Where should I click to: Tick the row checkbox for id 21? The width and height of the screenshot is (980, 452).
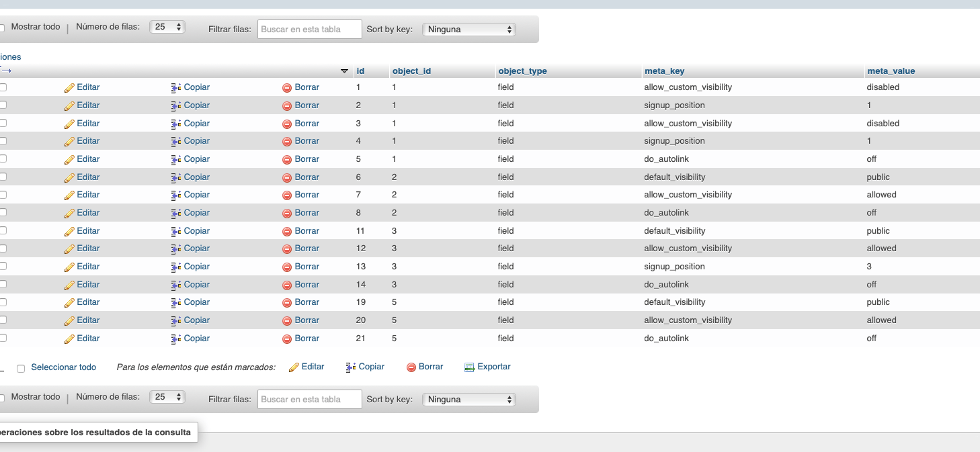click(x=3, y=338)
